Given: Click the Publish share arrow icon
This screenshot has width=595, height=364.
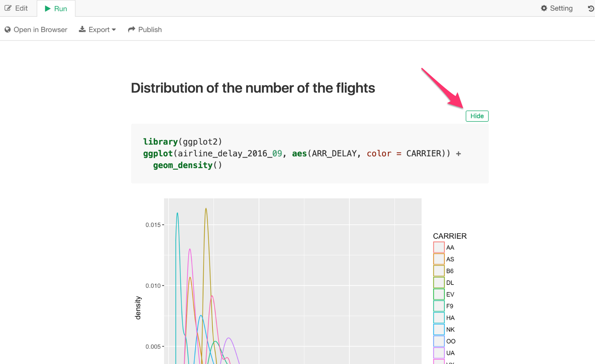Looking at the screenshot, I should coord(131,29).
